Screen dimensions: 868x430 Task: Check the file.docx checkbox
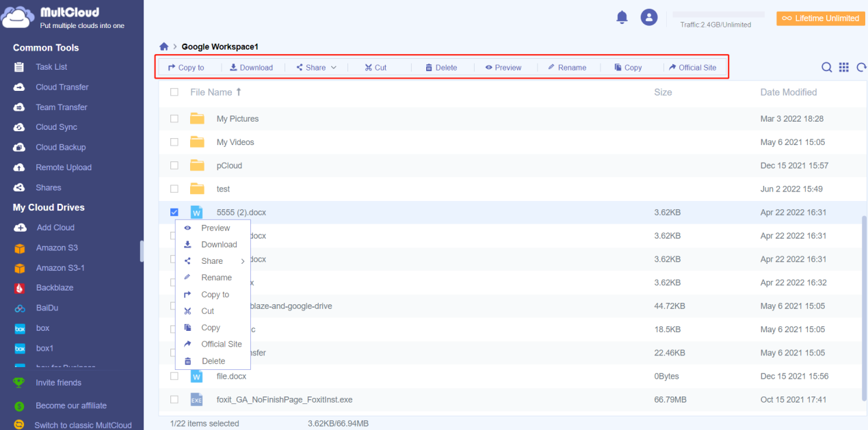pyautogui.click(x=174, y=376)
